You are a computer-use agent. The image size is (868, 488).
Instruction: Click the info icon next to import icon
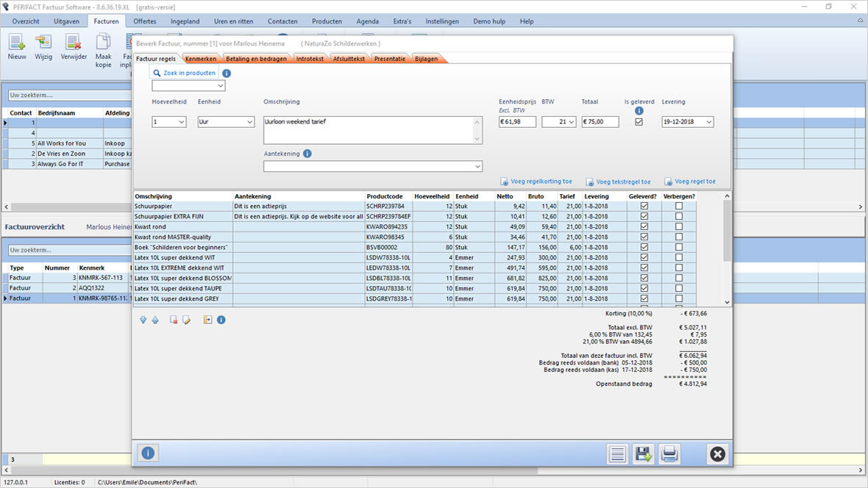point(221,320)
